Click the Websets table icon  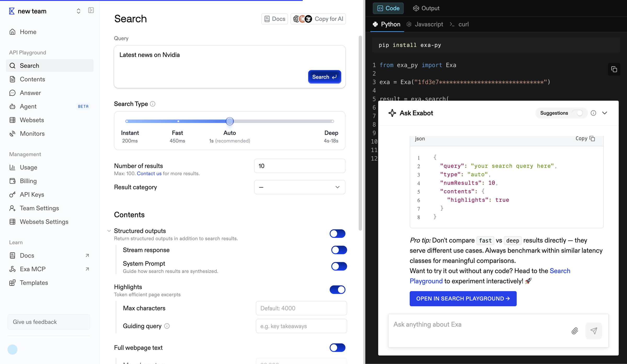pos(13,120)
